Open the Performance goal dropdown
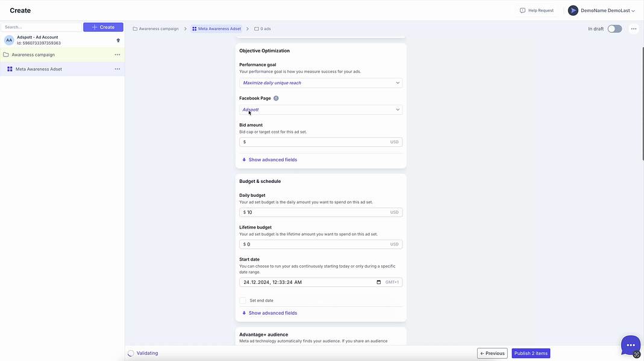 (x=320, y=83)
